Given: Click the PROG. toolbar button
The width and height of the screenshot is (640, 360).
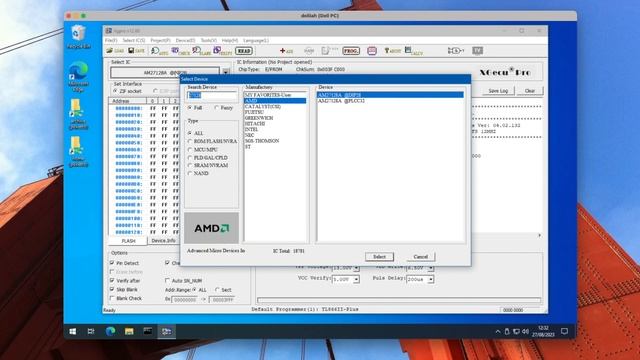Looking at the screenshot, I should pos(351,51).
